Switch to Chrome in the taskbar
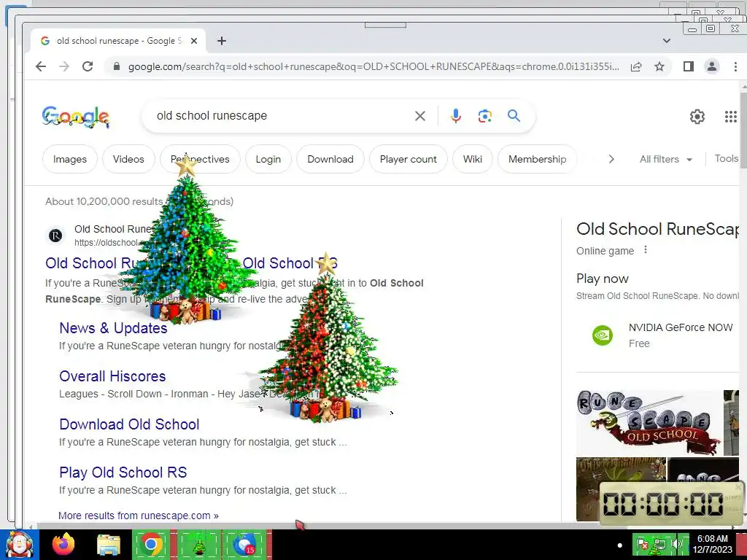Viewport: 747px width, 560px height. [x=151, y=545]
